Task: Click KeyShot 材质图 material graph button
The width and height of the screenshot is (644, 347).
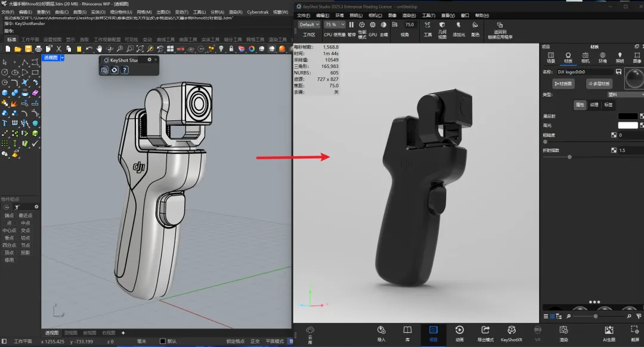Action: 563,83
